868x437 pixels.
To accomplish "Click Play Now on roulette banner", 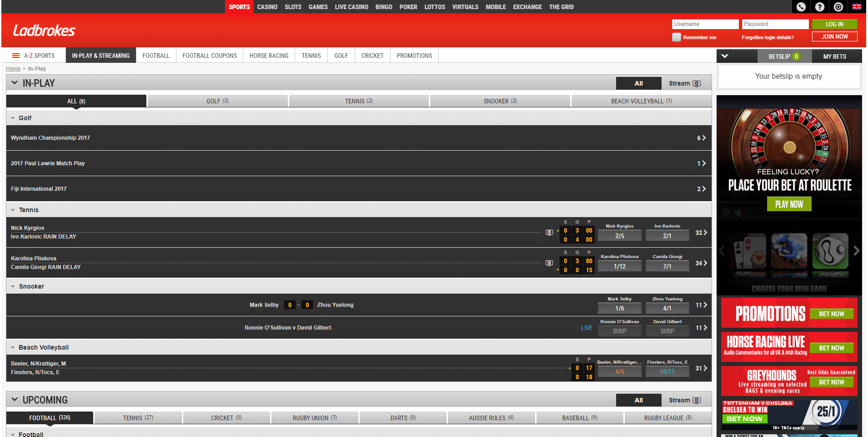I will coord(789,204).
